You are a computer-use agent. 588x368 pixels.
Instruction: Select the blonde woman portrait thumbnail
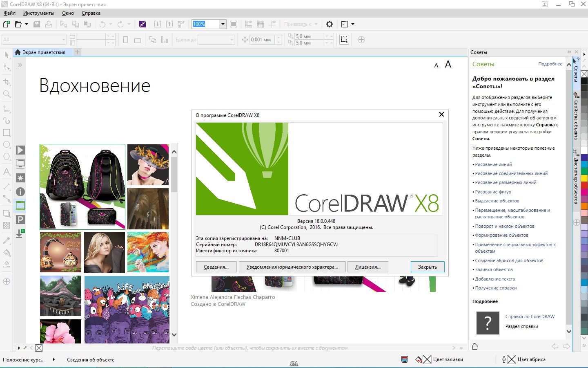[104, 252]
